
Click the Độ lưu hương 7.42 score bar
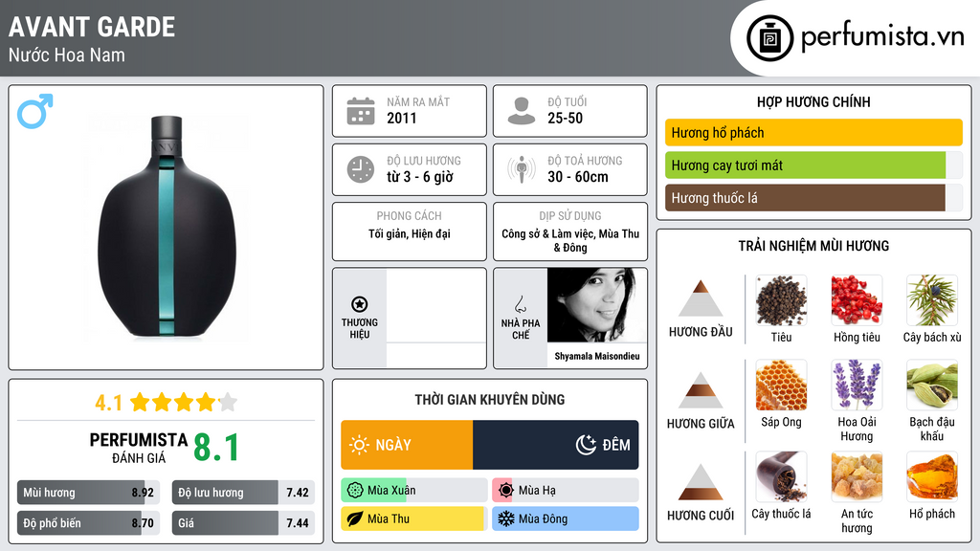tap(243, 493)
